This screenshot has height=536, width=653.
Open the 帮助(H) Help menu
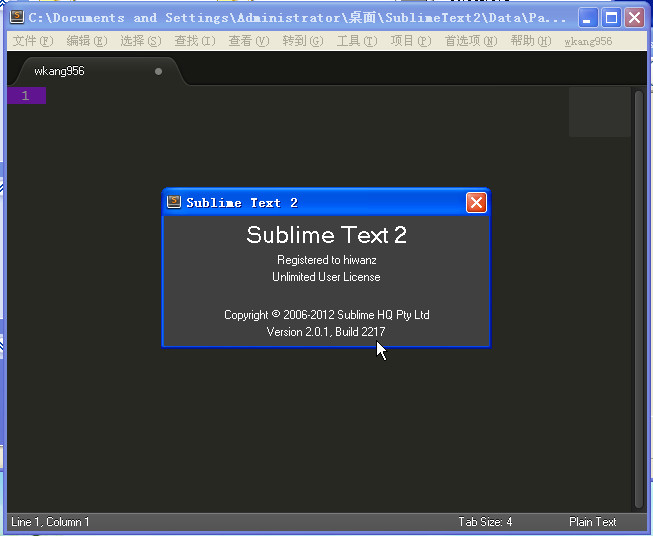(x=531, y=41)
